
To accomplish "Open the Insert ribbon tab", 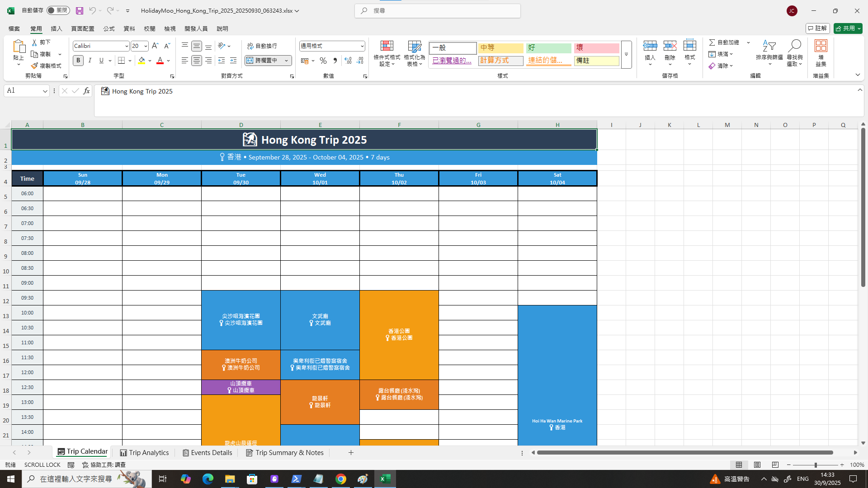I will point(57,28).
